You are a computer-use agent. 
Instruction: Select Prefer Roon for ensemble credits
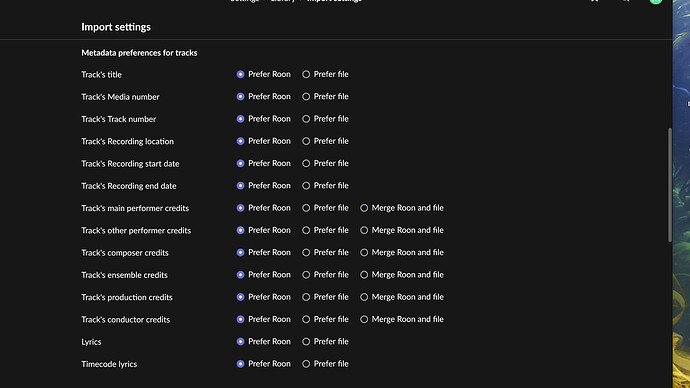pyautogui.click(x=240, y=275)
